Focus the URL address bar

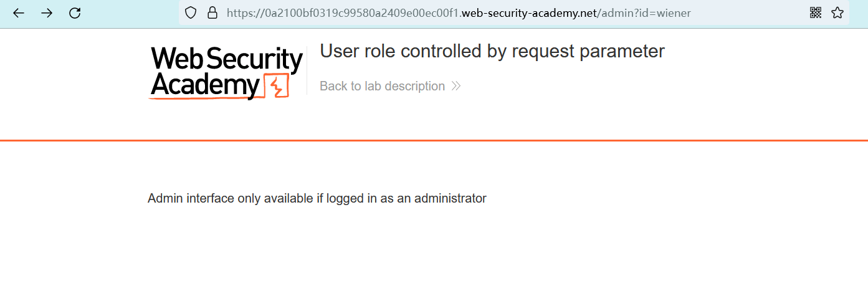click(x=498, y=12)
